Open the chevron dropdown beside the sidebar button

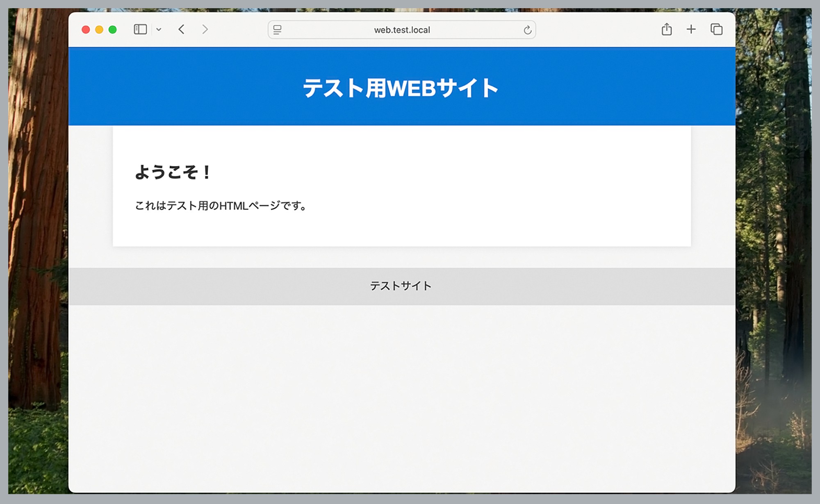[159, 30]
